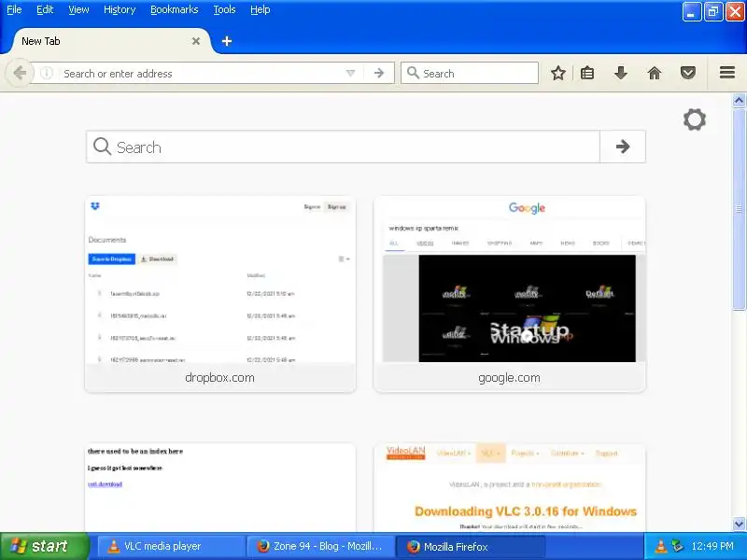
Task: Open the View menu
Action: [78, 9]
